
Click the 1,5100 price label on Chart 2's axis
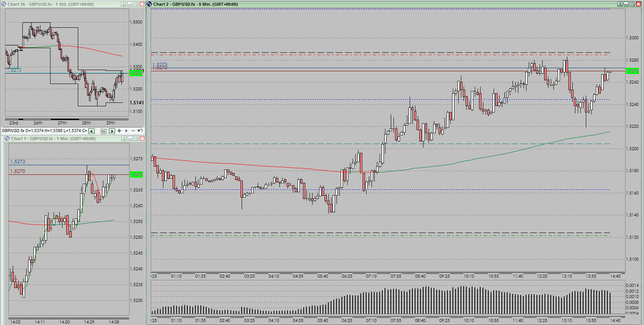(x=632, y=259)
